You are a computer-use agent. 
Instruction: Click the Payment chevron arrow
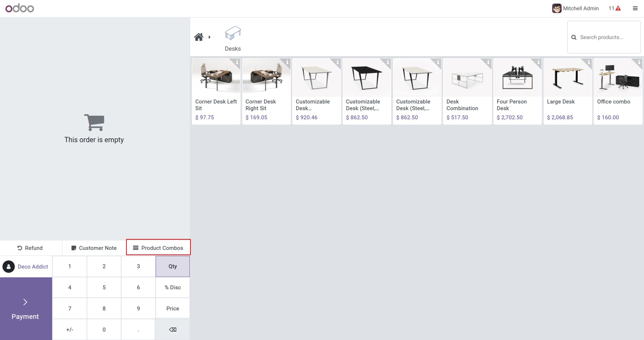pyautogui.click(x=25, y=302)
